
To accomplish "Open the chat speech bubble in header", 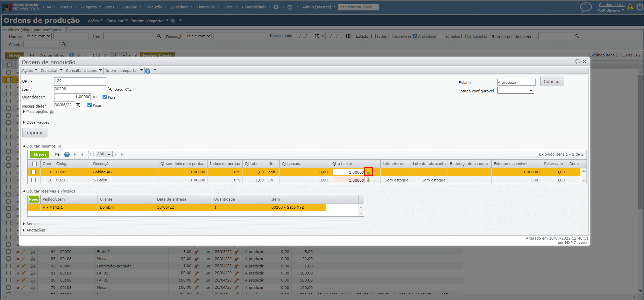I will 586,7.
